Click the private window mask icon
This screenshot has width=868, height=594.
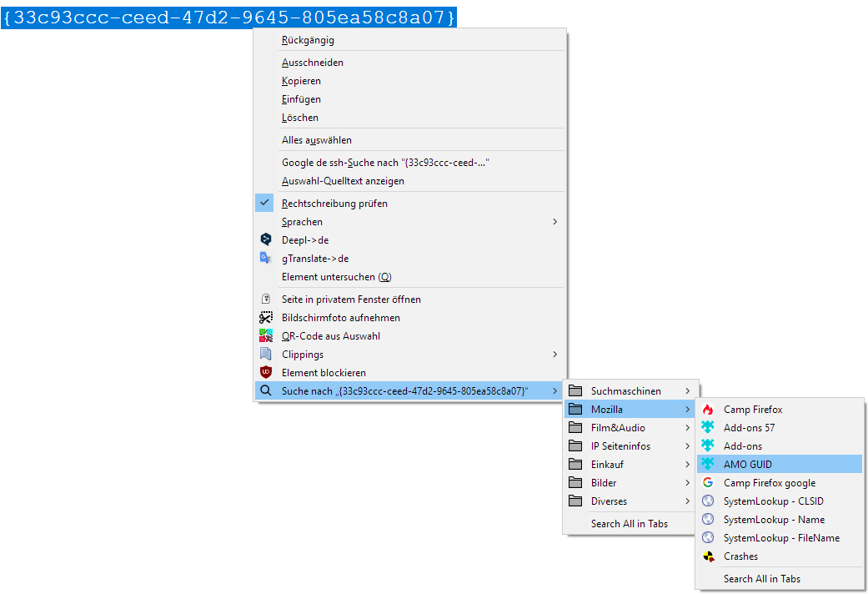tap(266, 299)
